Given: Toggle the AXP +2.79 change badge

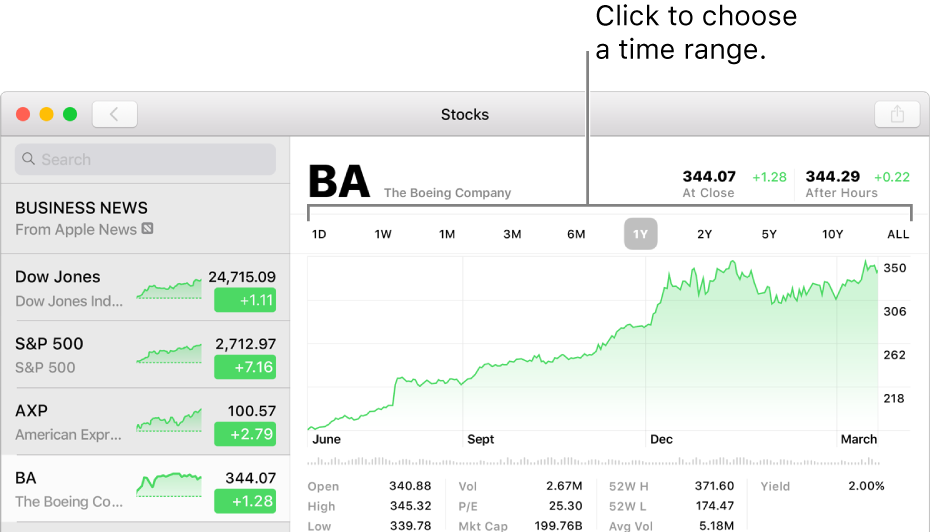Looking at the screenshot, I should 245,434.
